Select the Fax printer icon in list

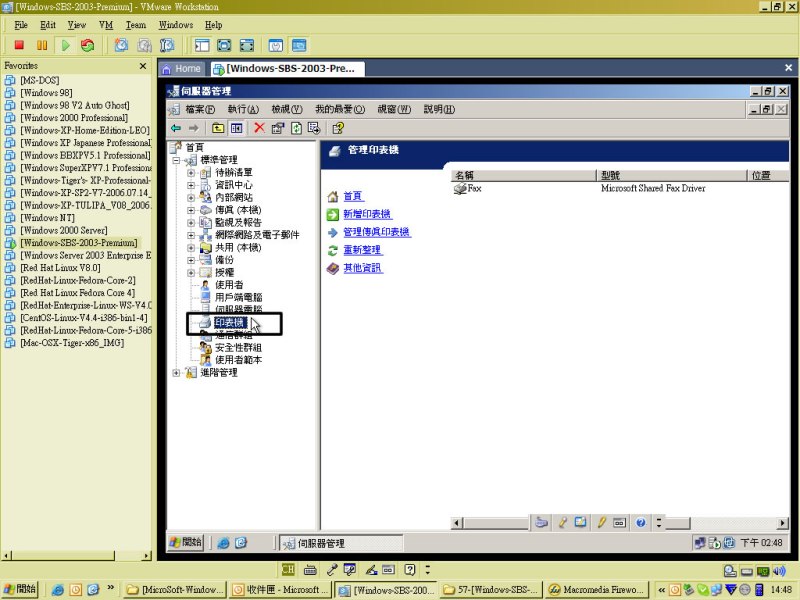tap(460, 188)
